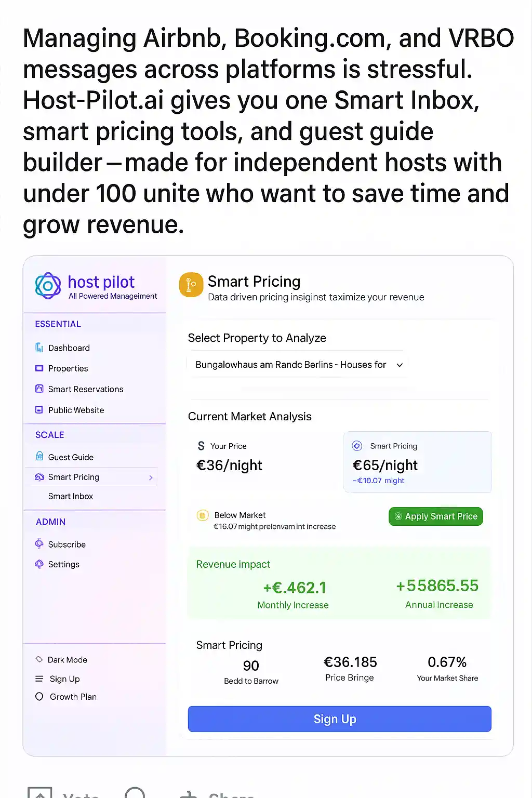Click the orange Smart Pricing header icon

pyautogui.click(x=191, y=285)
